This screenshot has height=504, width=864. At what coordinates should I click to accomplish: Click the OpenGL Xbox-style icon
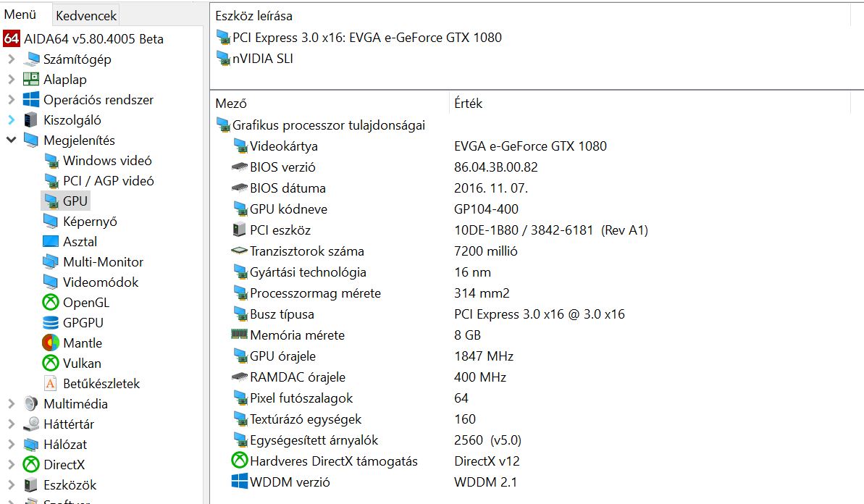tap(51, 303)
